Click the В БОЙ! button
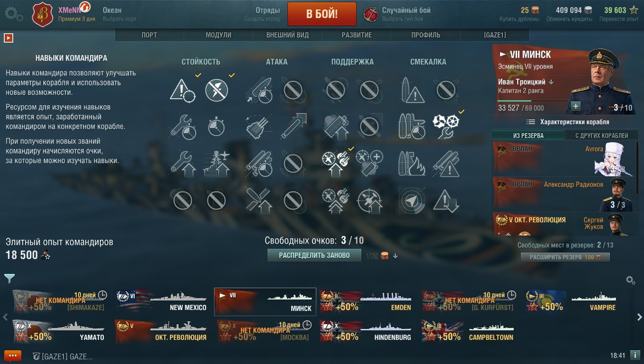 [322, 14]
